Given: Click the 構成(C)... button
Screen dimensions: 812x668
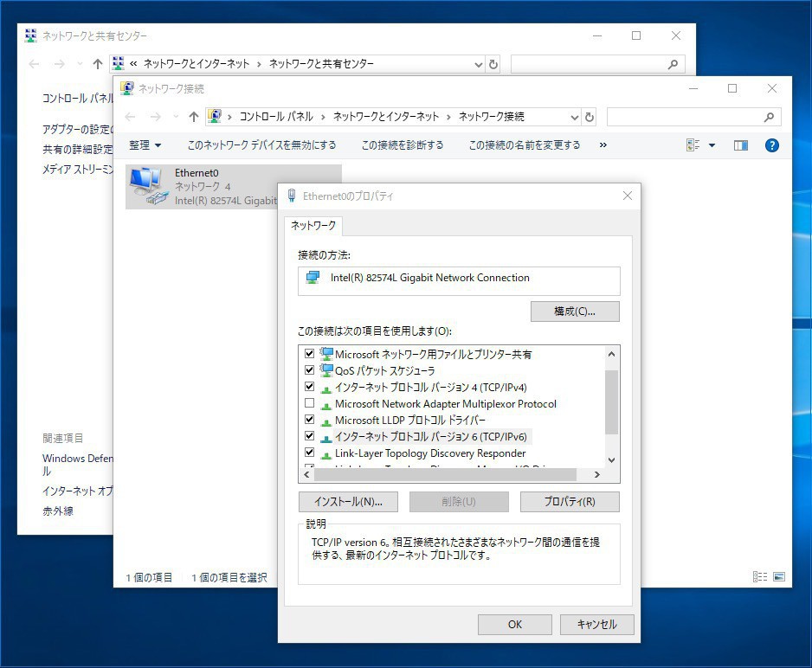Looking at the screenshot, I should click(574, 312).
